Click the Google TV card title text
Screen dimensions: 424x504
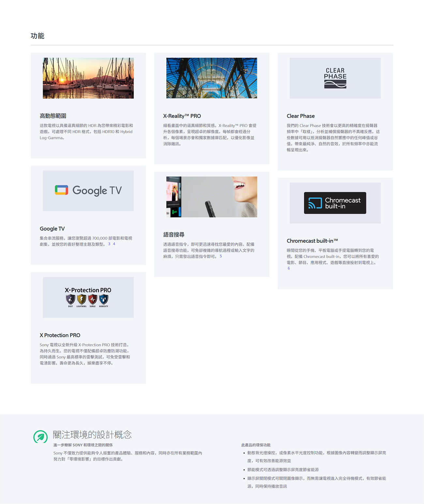pyautogui.click(x=52, y=229)
